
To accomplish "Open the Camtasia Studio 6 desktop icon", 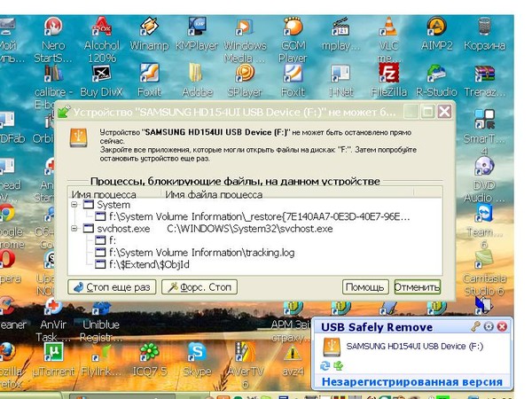I will pyautogui.click(x=484, y=273).
